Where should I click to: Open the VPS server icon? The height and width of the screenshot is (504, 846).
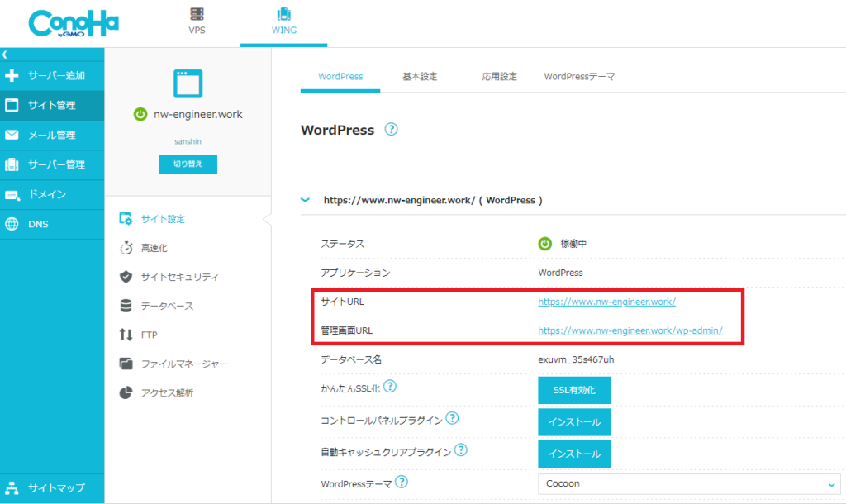point(197,13)
